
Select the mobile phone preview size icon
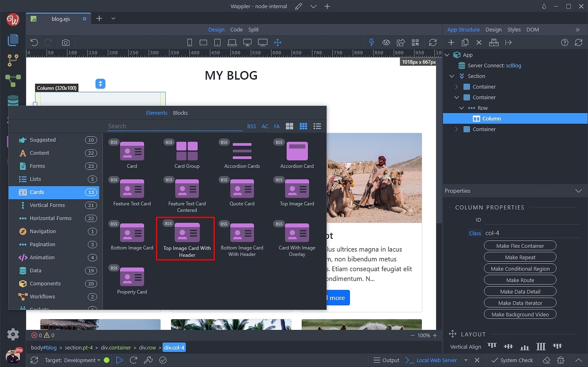point(190,43)
